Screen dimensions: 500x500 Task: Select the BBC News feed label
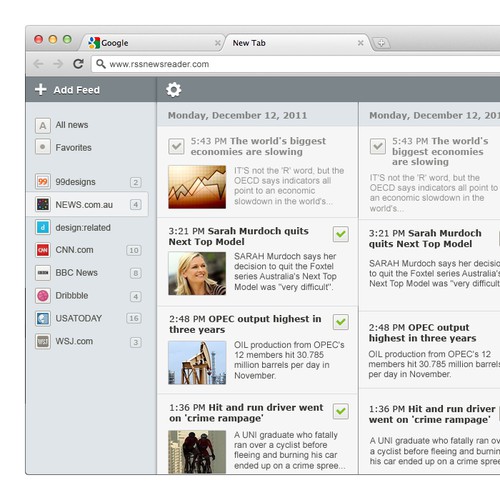[x=76, y=273]
